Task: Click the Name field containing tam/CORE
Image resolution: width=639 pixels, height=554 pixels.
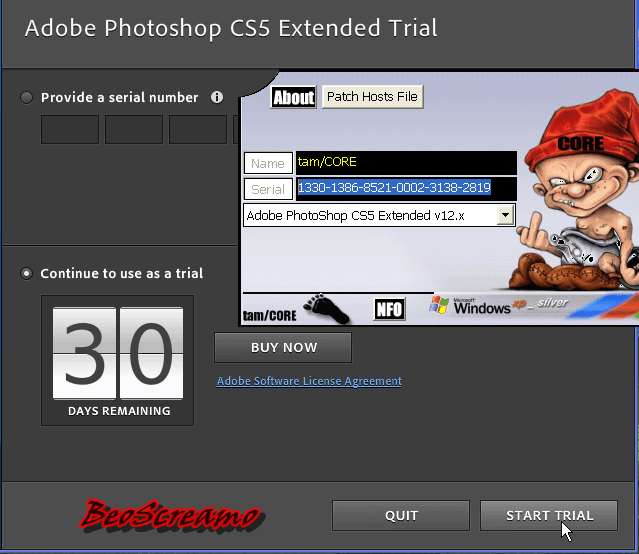Action: click(x=406, y=162)
